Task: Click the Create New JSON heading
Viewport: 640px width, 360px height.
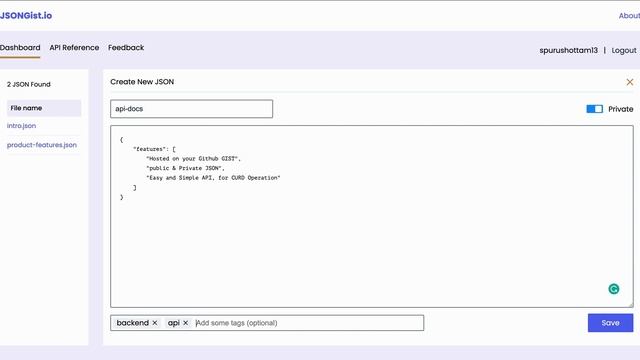Action: point(142,82)
